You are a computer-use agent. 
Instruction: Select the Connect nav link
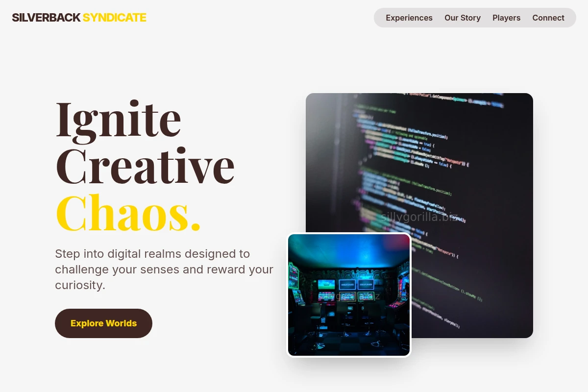[548, 18]
